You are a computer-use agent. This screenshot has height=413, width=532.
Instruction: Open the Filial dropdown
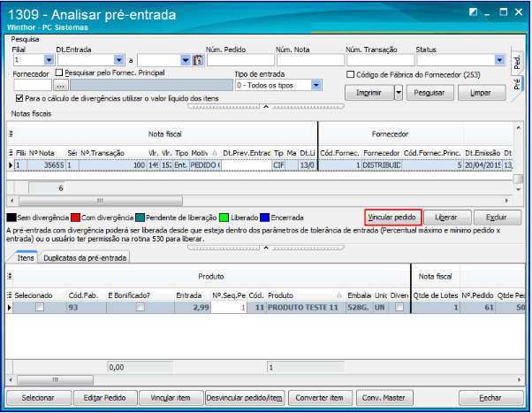(49, 60)
